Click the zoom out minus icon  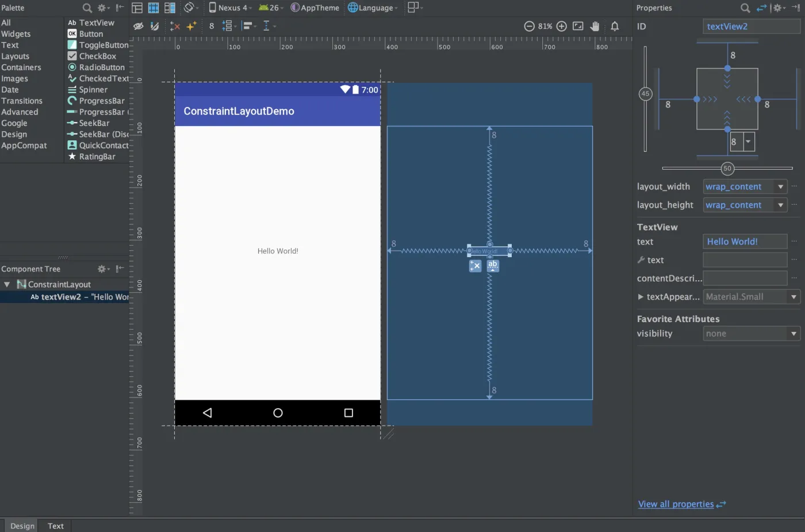tap(529, 26)
